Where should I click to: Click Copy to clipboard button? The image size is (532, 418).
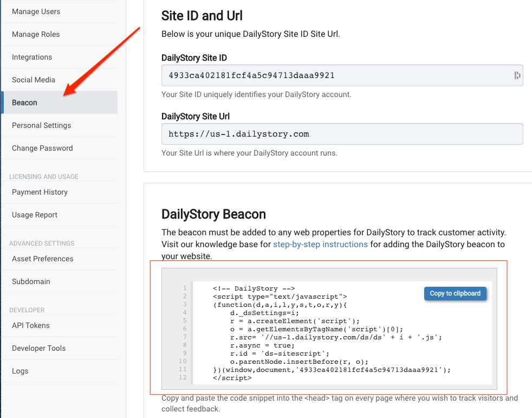click(455, 293)
